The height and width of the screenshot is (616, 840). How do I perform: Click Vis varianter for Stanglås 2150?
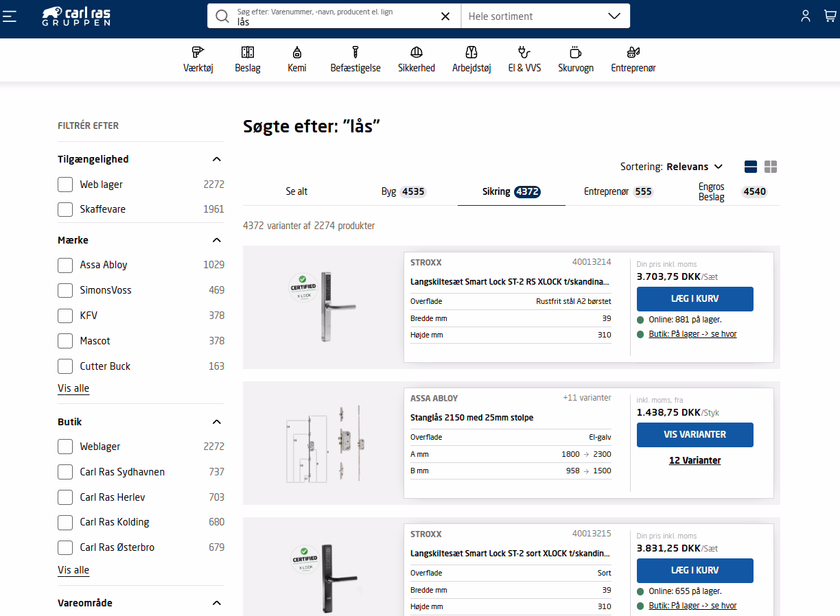(x=695, y=435)
